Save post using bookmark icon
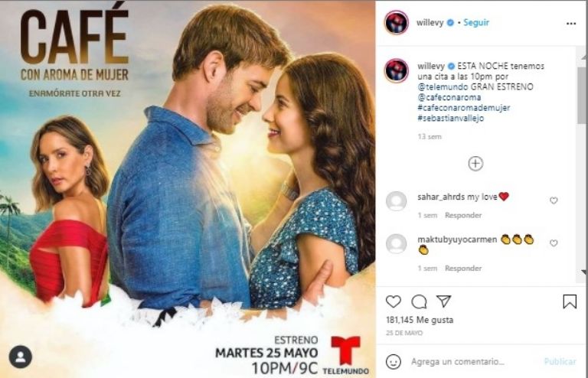 [x=570, y=301]
